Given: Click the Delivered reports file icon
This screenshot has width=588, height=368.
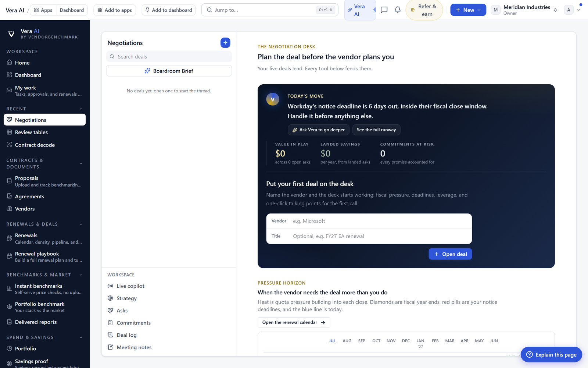Looking at the screenshot, I should point(10,322).
